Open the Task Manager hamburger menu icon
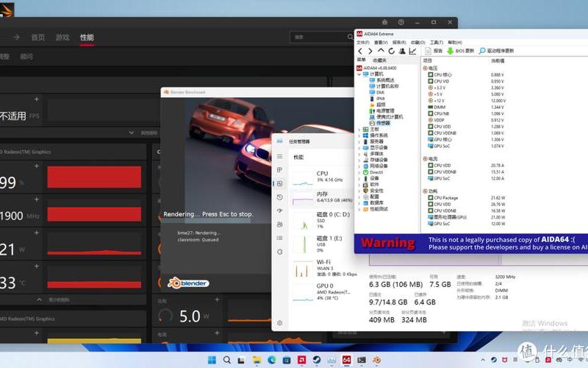The image size is (588, 368). pos(280,156)
